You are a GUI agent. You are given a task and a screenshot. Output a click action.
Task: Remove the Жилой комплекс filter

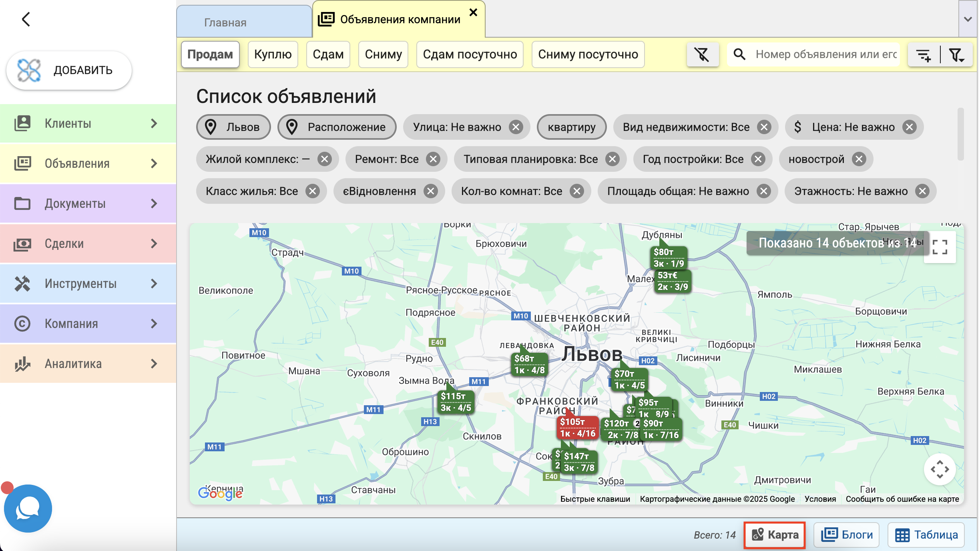(325, 159)
